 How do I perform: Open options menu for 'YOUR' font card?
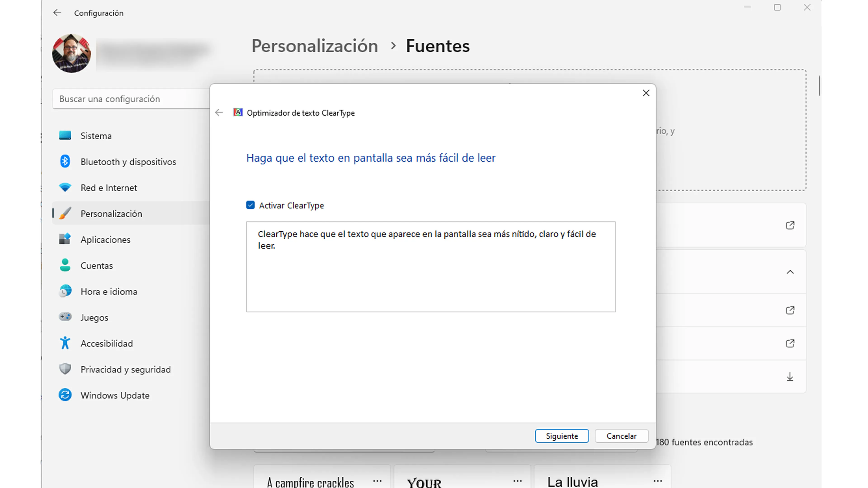[518, 481]
